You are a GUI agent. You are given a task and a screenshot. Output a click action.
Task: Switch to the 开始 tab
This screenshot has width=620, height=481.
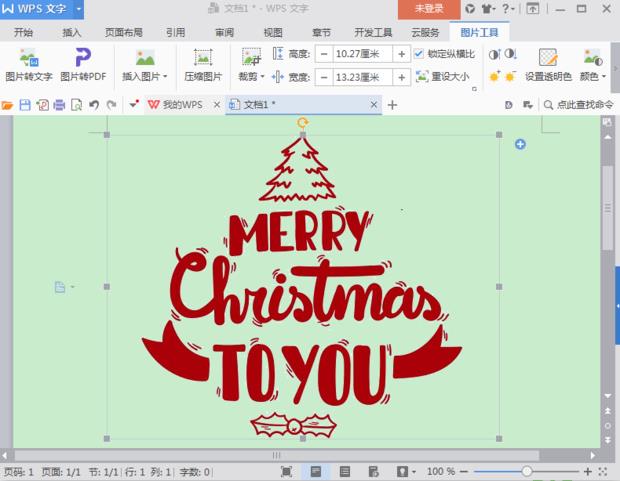click(x=23, y=32)
